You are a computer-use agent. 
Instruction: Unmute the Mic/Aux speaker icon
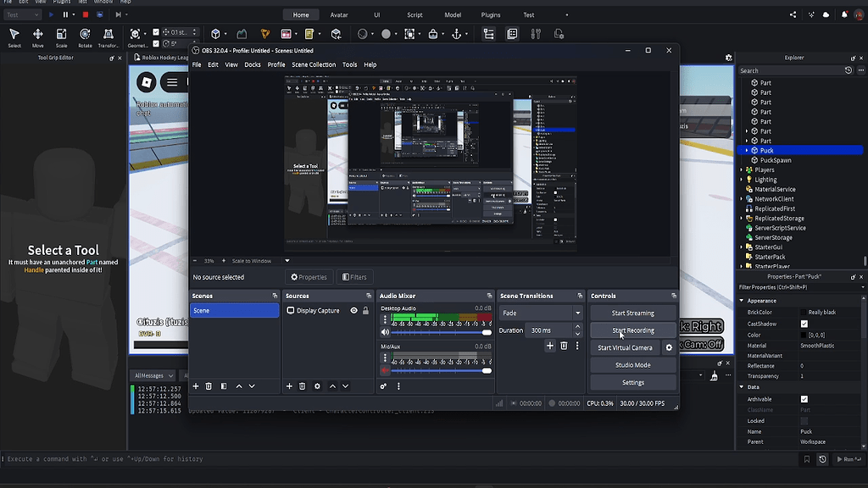pos(386,370)
